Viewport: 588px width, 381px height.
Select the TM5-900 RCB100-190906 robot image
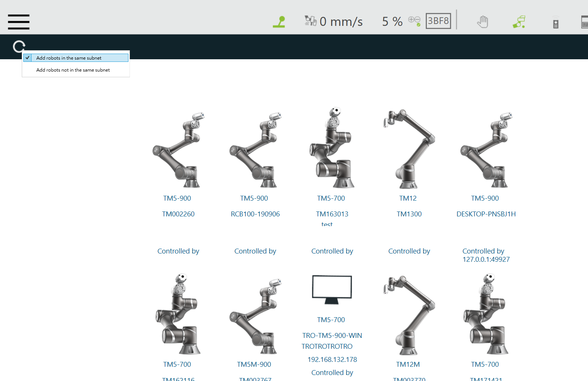point(255,150)
